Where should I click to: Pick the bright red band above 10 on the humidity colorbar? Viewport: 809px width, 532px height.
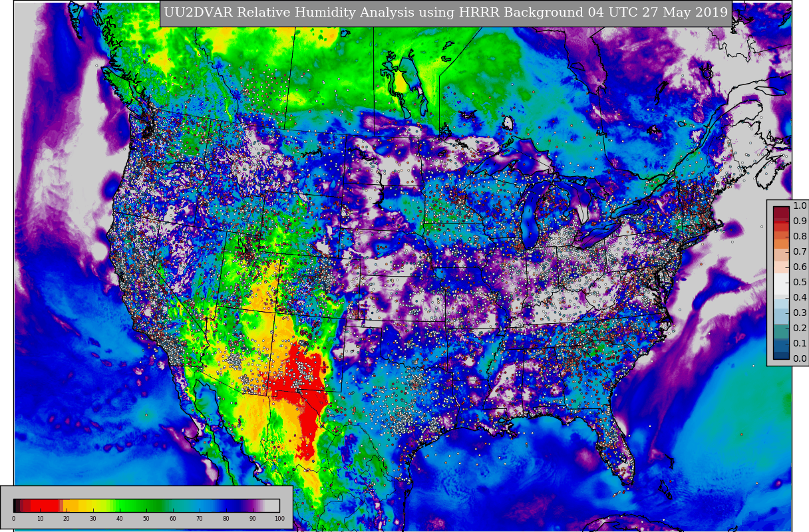tap(45, 505)
